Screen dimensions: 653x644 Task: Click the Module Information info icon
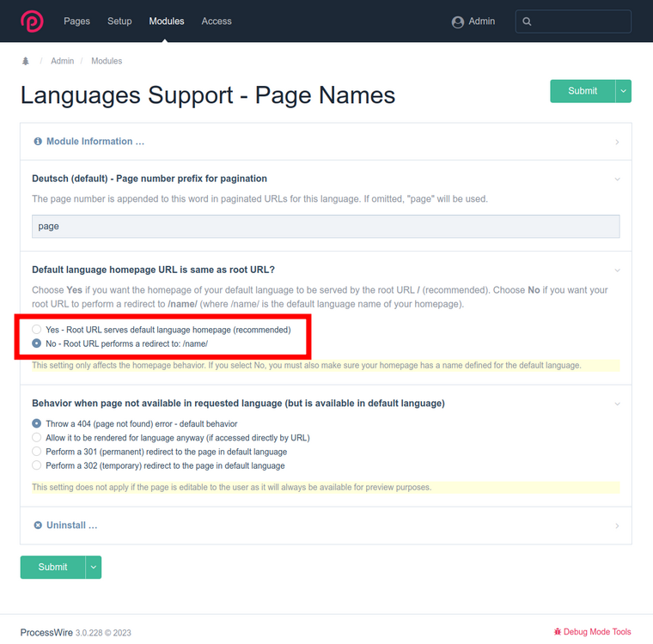38,142
